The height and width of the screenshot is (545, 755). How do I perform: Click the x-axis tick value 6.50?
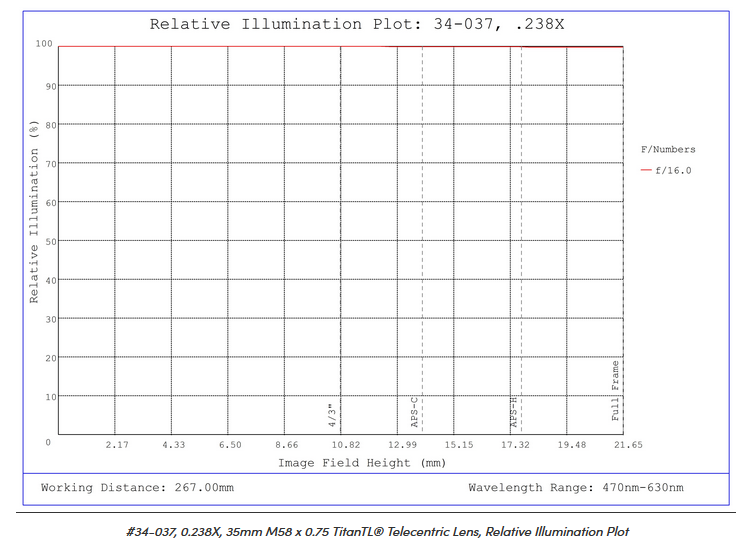[x=230, y=445]
